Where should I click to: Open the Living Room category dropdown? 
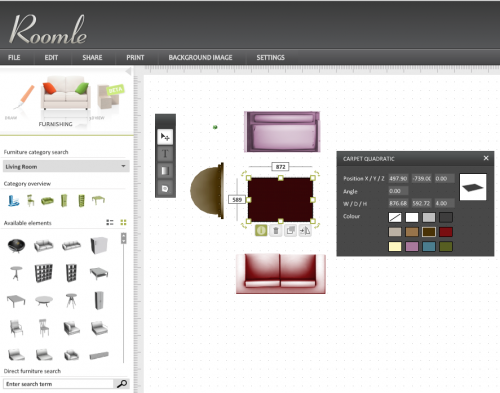pos(66,166)
